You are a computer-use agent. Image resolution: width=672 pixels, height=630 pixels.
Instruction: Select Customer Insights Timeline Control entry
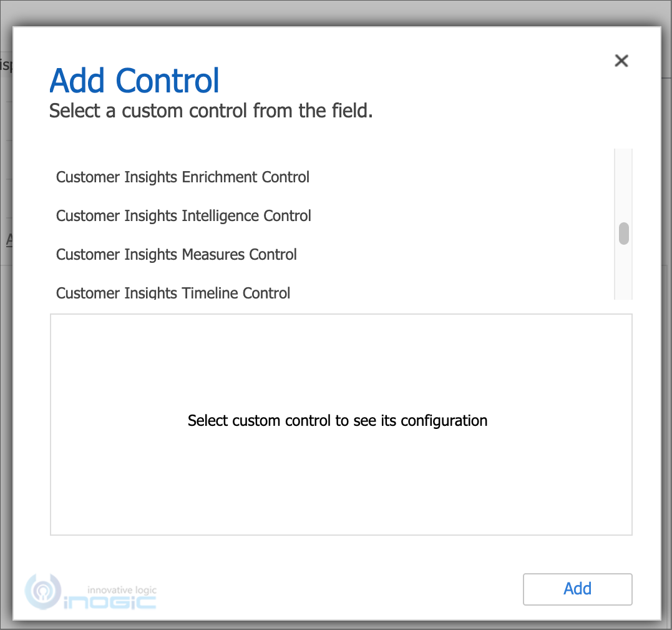click(173, 292)
